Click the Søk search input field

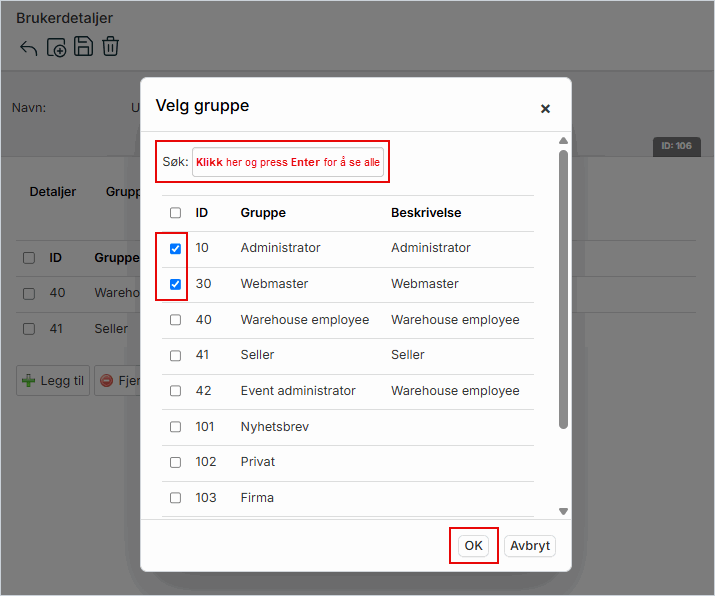(x=288, y=162)
